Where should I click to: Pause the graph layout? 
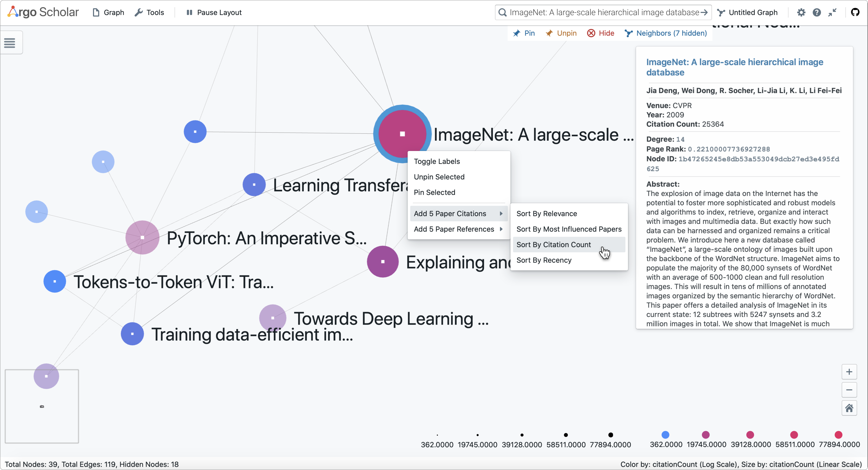pos(214,12)
